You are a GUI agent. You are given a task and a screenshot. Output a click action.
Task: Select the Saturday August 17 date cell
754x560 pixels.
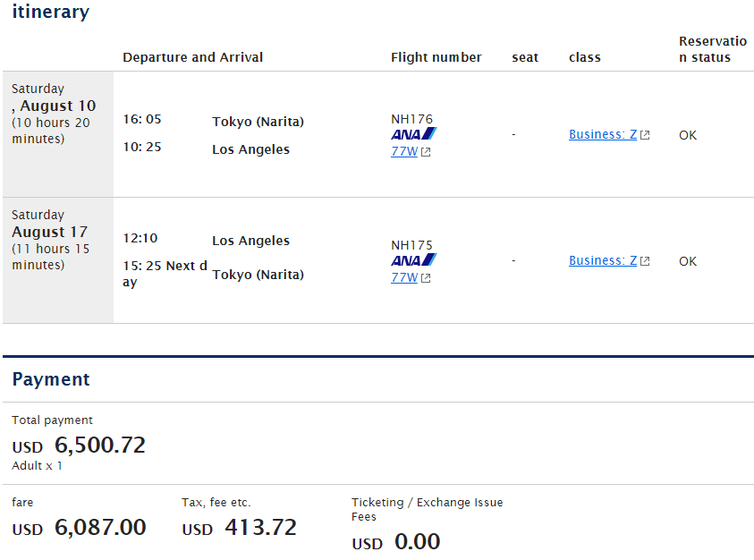click(58, 260)
